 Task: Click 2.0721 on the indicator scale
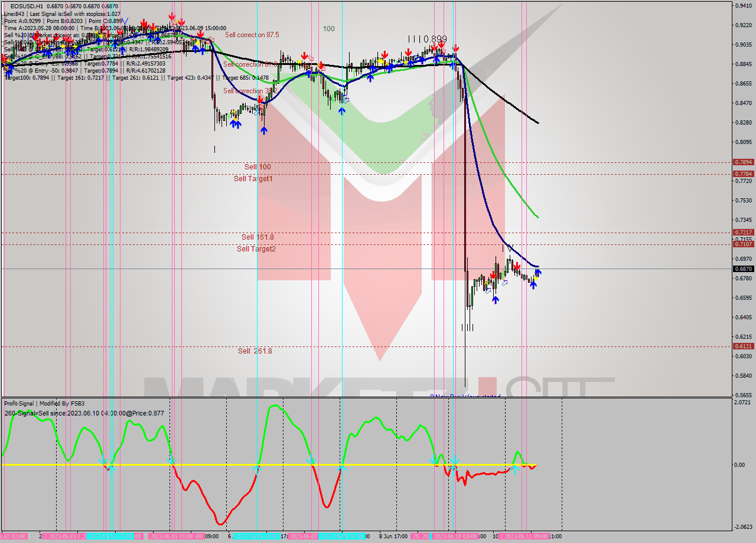(743, 402)
